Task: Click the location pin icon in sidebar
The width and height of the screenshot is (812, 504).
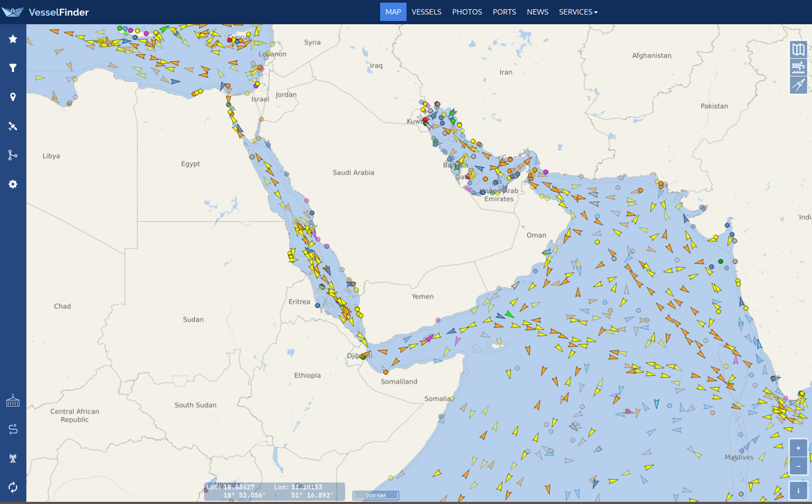Action: coord(13,97)
